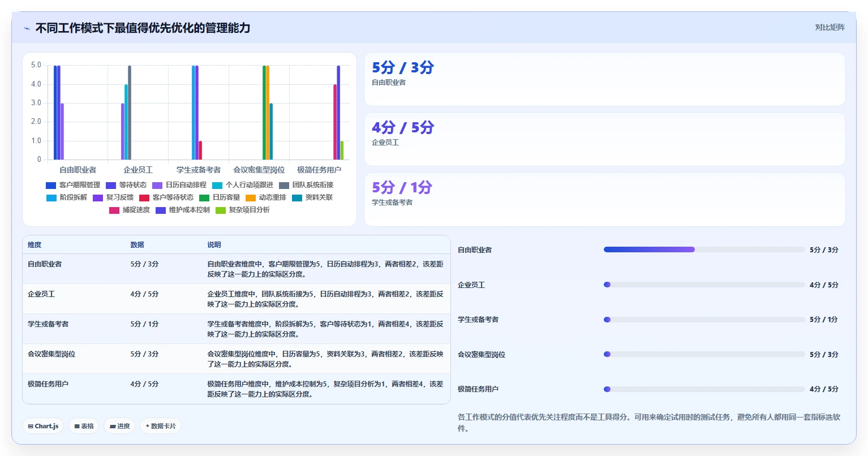Click the 极简任务用户 axis label on the chart

pyautogui.click(x=319, y=170)
